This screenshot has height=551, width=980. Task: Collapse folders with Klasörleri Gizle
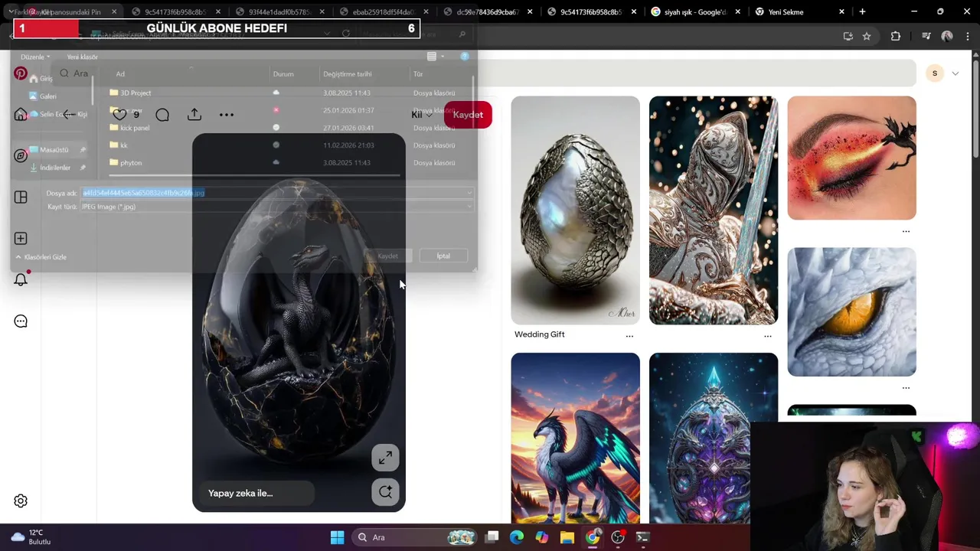[x=41, y=257]
